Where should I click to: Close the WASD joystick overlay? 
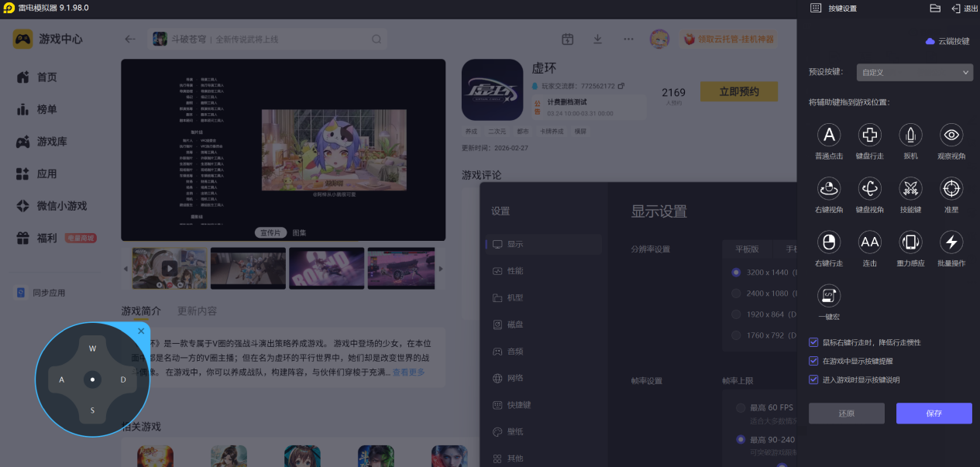(141, 331)
